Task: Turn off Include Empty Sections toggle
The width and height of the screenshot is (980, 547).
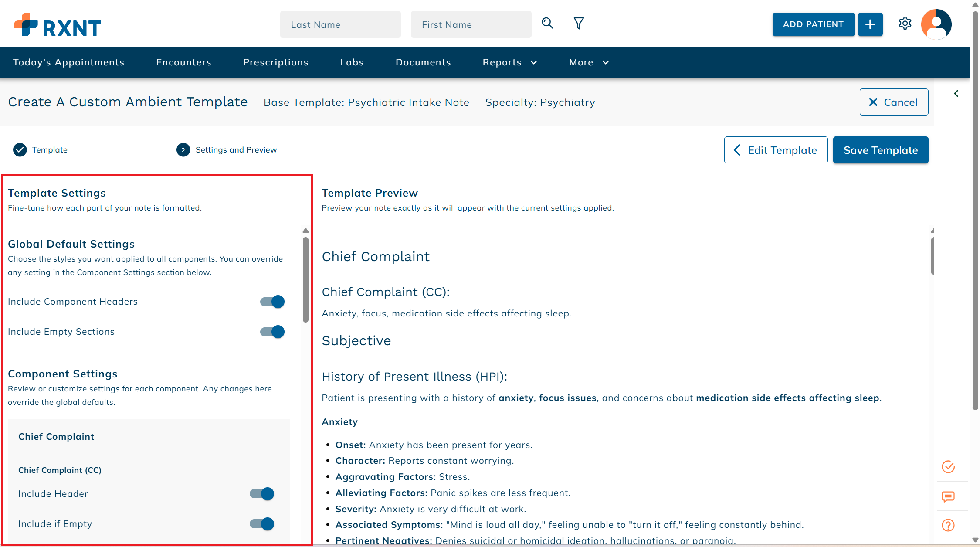Action: 272,332
